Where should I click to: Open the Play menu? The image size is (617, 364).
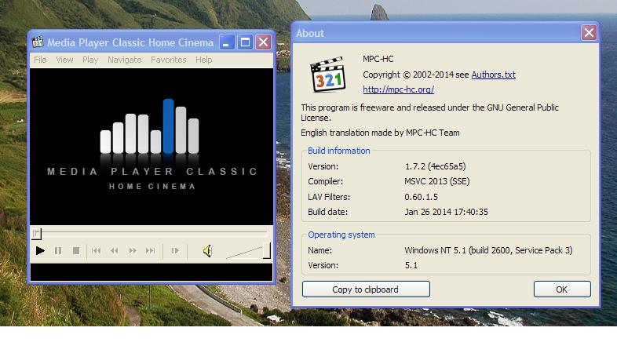pyautogui.click(x=90, y=60)
